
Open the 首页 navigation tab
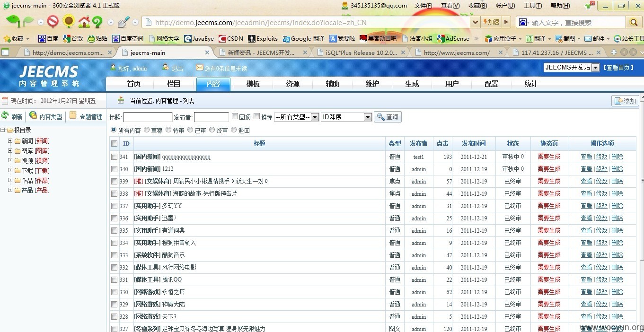tap(134, 84)
